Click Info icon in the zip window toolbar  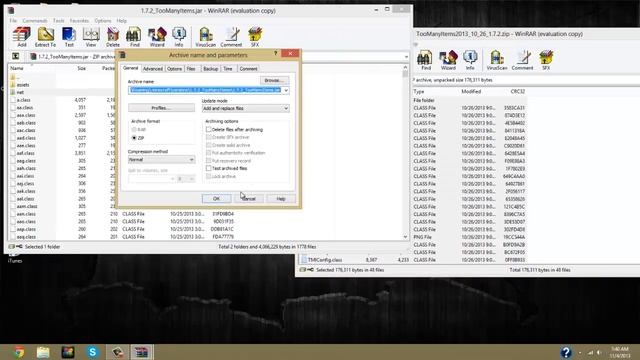(470, 60)
